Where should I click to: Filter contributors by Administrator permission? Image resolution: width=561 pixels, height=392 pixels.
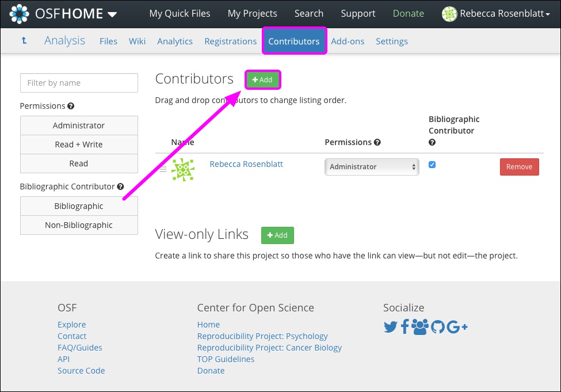point(79,125)
